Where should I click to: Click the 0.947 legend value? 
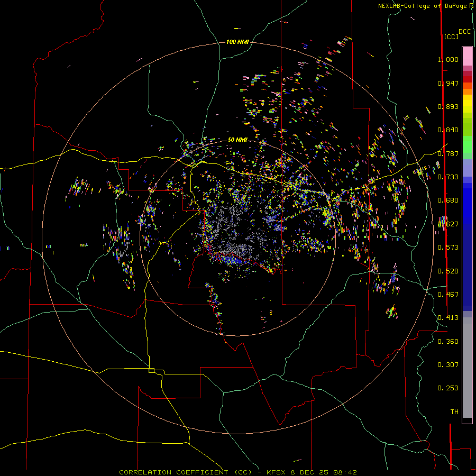click(x=448, y=83)
